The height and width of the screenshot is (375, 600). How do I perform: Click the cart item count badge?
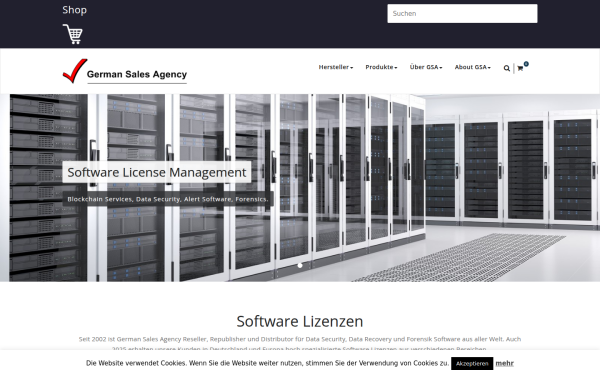click(526, 64)
